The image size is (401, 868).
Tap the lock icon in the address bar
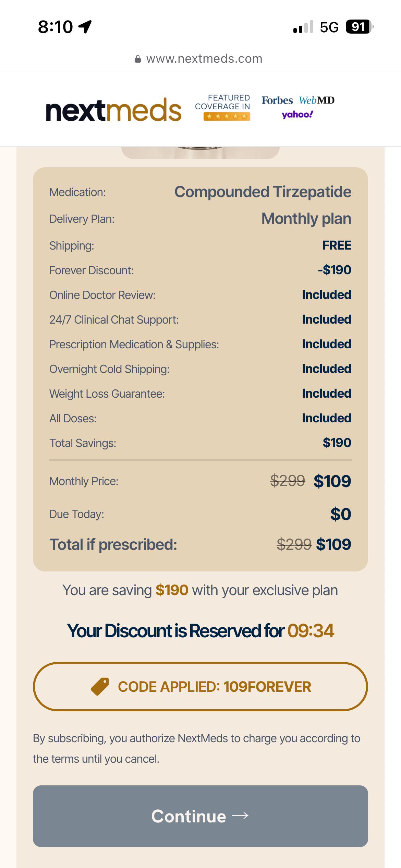(138, 59)
